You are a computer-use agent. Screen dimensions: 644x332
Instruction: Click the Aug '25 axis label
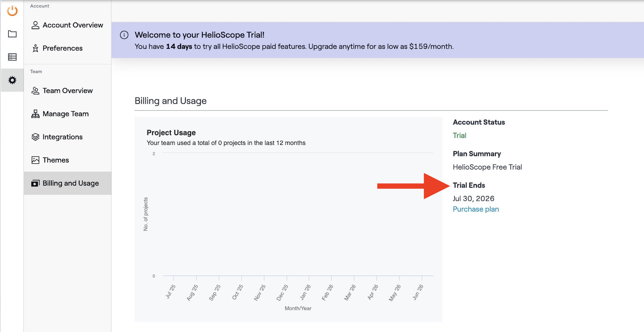[x=192, y=293]
